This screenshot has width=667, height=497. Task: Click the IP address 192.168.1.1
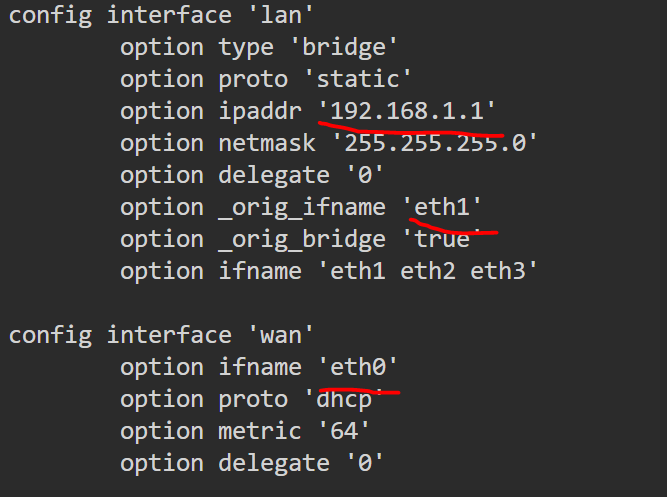(x=407, y=111)
